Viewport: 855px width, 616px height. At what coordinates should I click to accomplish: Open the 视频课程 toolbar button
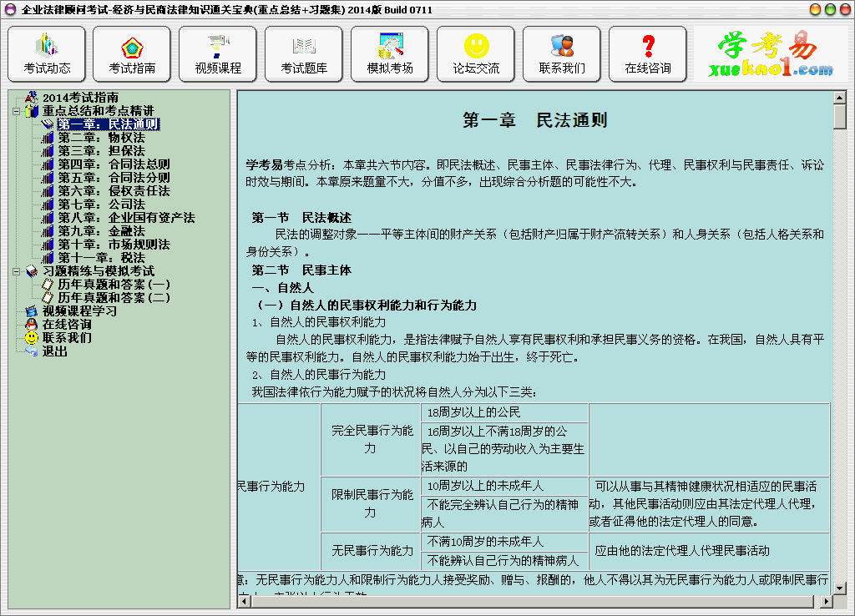pos(218,54)
